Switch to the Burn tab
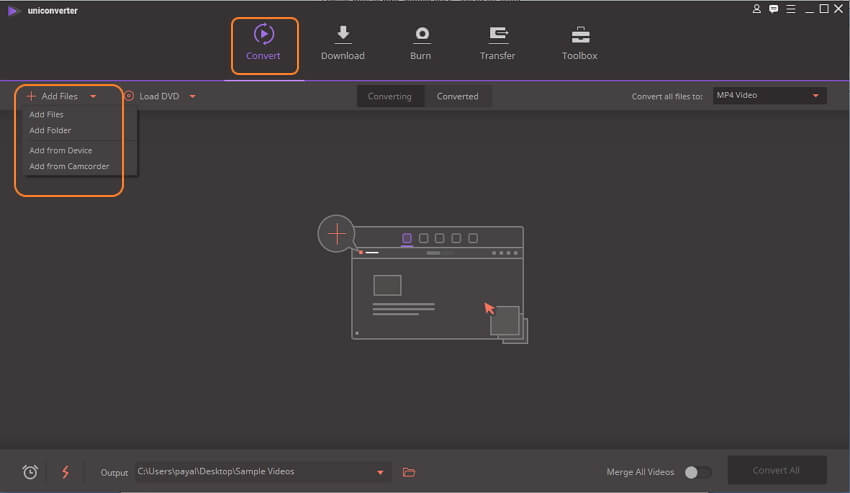The height and width of the screenshot is (493, 850). tap(421, 43)
